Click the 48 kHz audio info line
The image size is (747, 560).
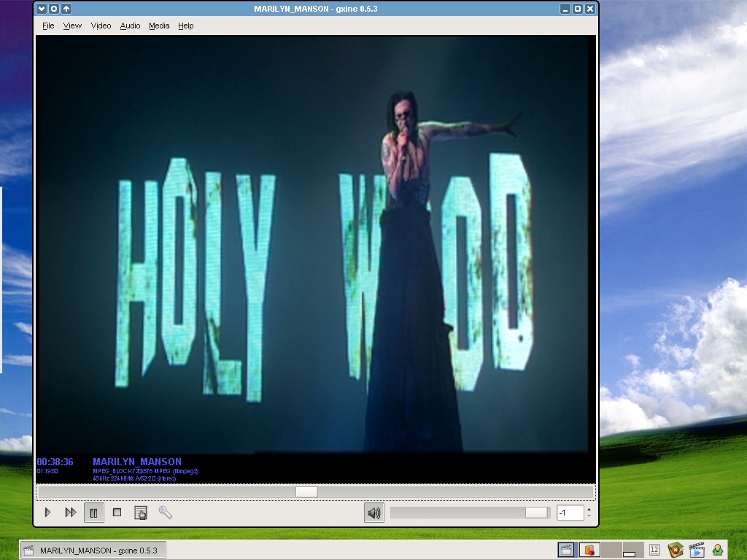coord(134,478)
